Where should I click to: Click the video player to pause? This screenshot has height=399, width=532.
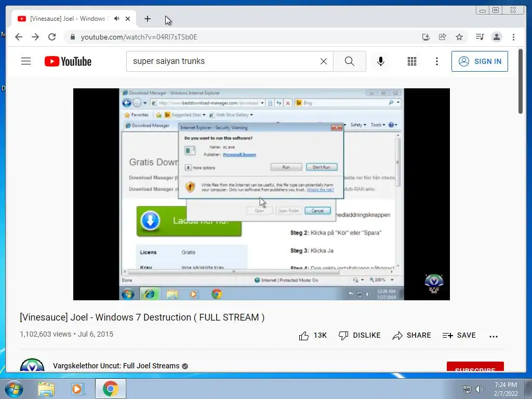point(261,194)
